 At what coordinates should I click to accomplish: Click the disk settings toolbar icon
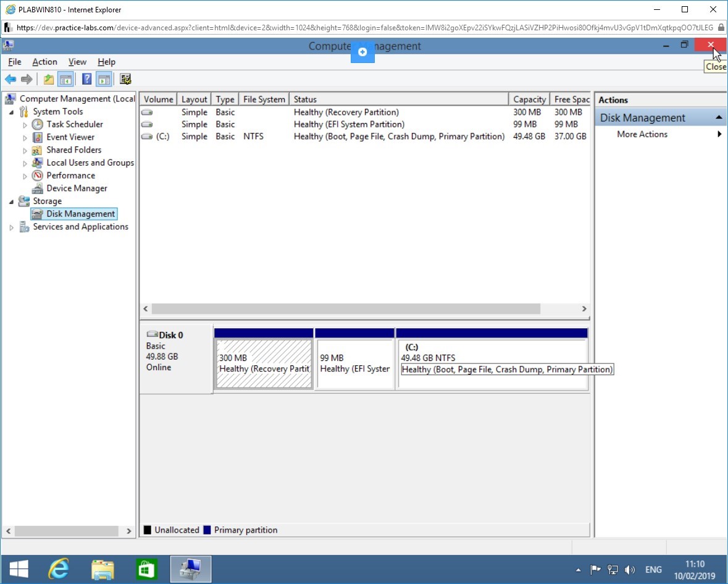(x=125, y=79)
